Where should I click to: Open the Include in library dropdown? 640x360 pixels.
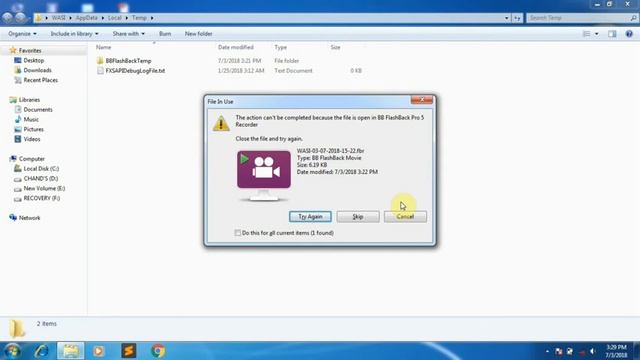tap(74, 34)
